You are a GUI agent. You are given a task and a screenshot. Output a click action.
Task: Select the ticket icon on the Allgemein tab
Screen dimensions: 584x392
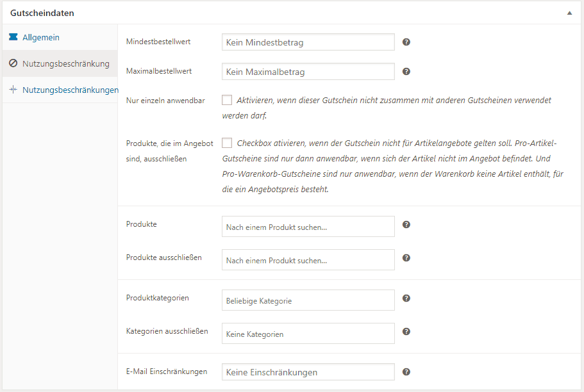(13, 37)
